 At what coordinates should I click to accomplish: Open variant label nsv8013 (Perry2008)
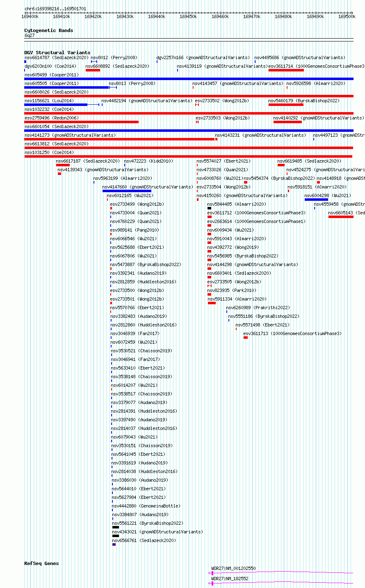coord(132,84)
